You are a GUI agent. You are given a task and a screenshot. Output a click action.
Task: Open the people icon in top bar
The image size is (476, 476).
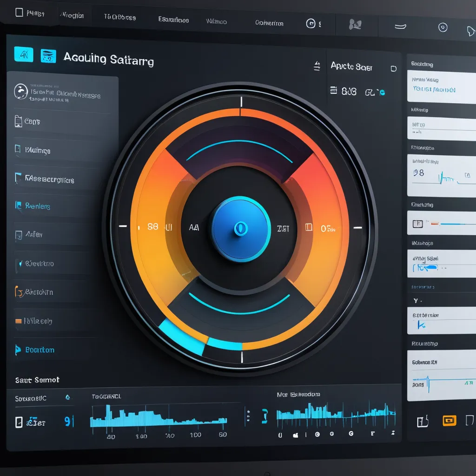(x=355, y=24)
